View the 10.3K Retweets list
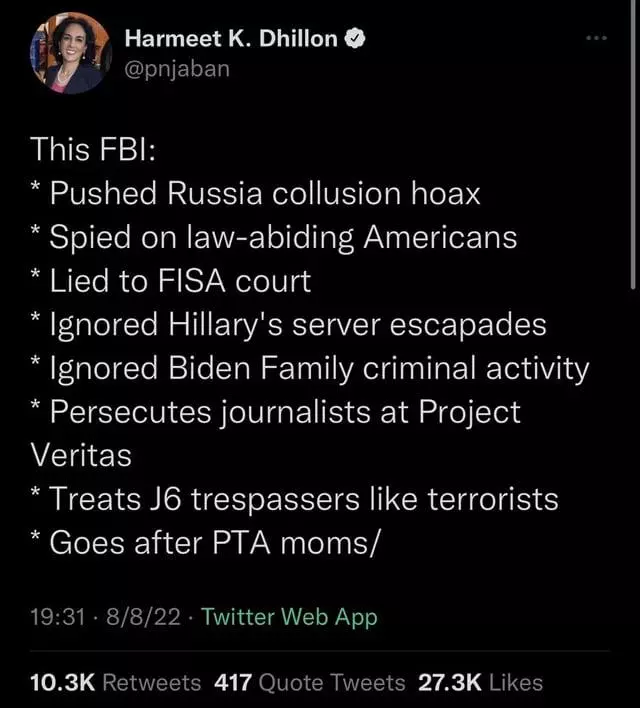The width and height of the screenshot is (640, 708). tap(115, 682)
